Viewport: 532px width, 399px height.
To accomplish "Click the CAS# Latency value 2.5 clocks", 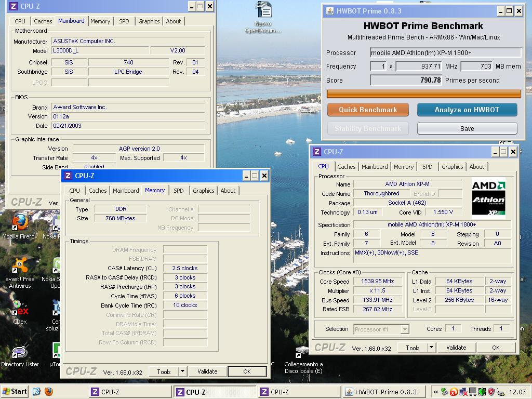I will (x=185, y=268).
